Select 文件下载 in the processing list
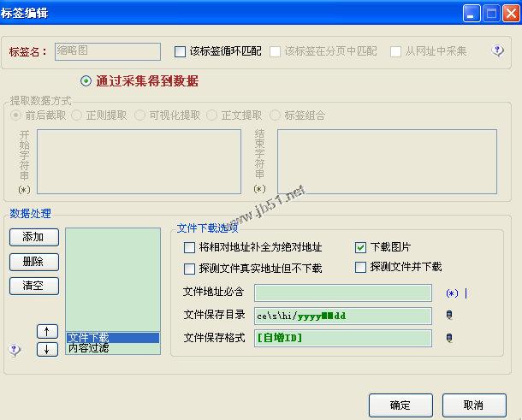The width and height of the screenshot is (522, 420). tap(113, 338)
